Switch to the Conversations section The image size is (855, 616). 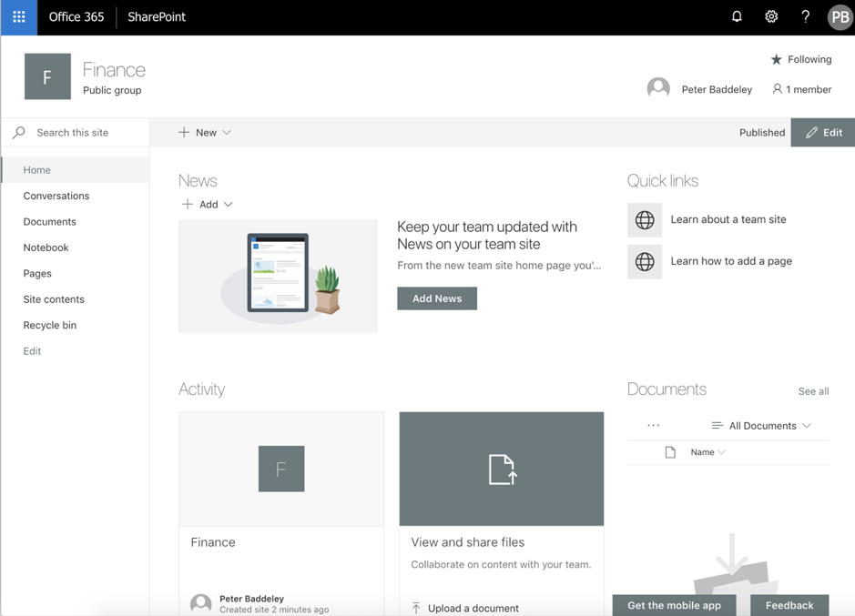56,196
